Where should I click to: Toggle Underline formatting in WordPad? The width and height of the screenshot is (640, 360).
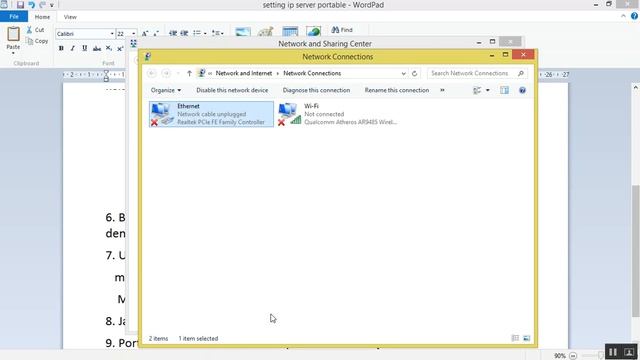pyautogui.click(x=84, y=49)
